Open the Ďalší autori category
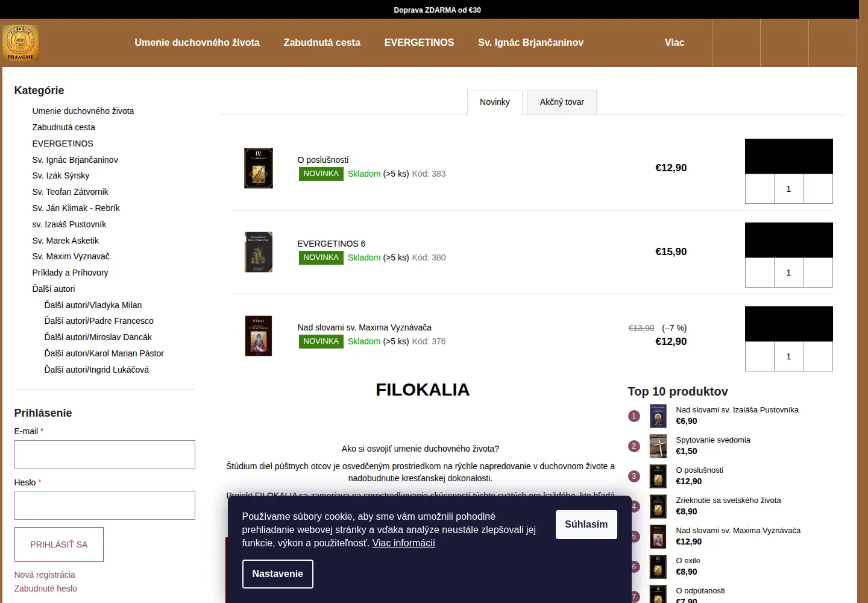This screenshot has height=603, width=868. [x=54, y=289]
